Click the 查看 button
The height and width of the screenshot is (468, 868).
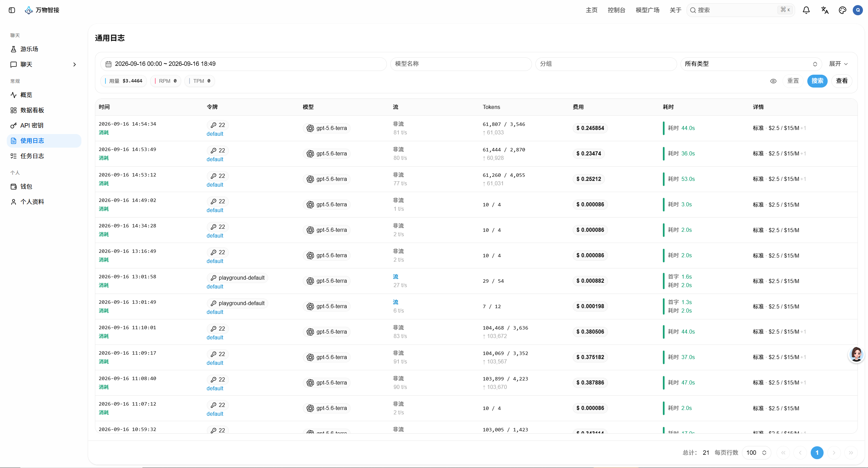click(x=842, y=81)
